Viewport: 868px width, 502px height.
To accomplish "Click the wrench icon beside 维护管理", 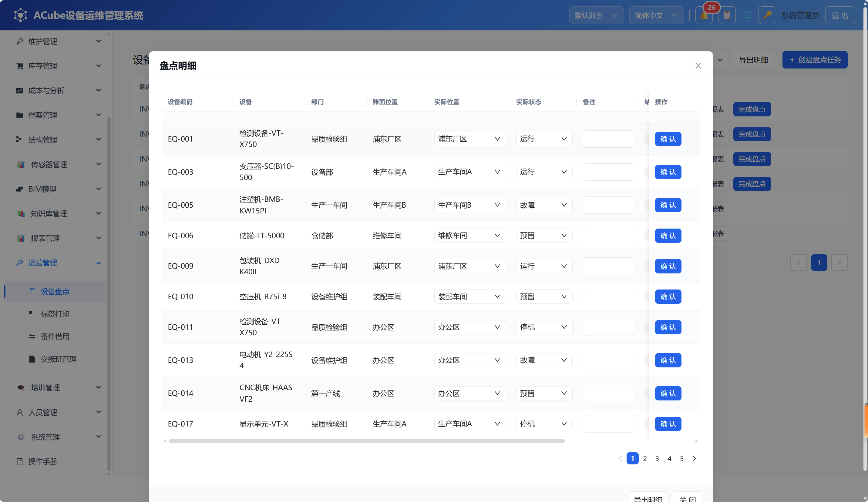I will 20,41.
